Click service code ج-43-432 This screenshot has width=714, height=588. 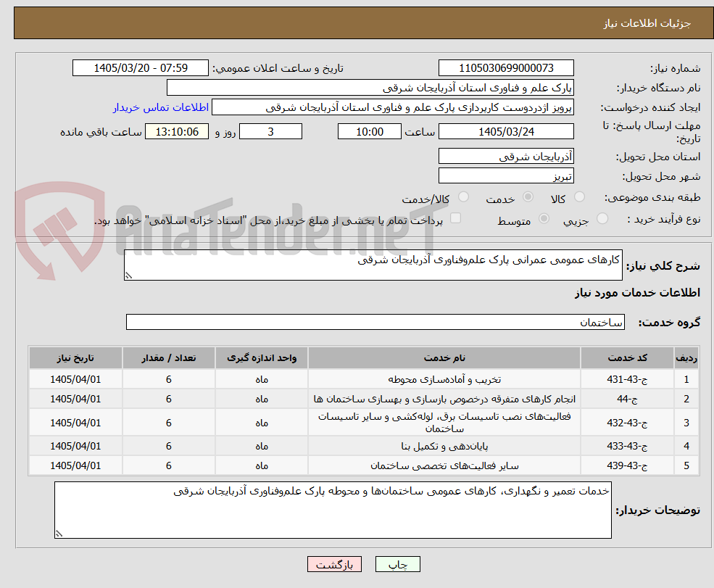[x=627, y=423]
